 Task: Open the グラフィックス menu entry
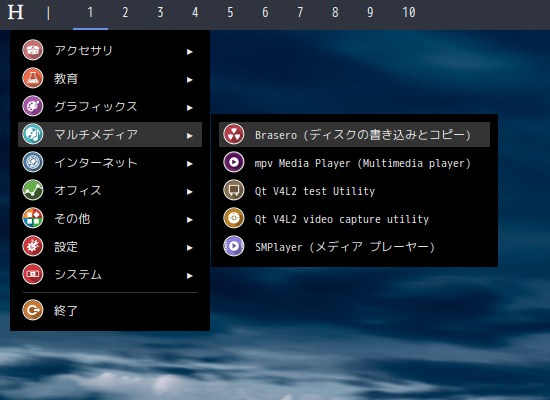pyautogui.click(x=110, y=106)
